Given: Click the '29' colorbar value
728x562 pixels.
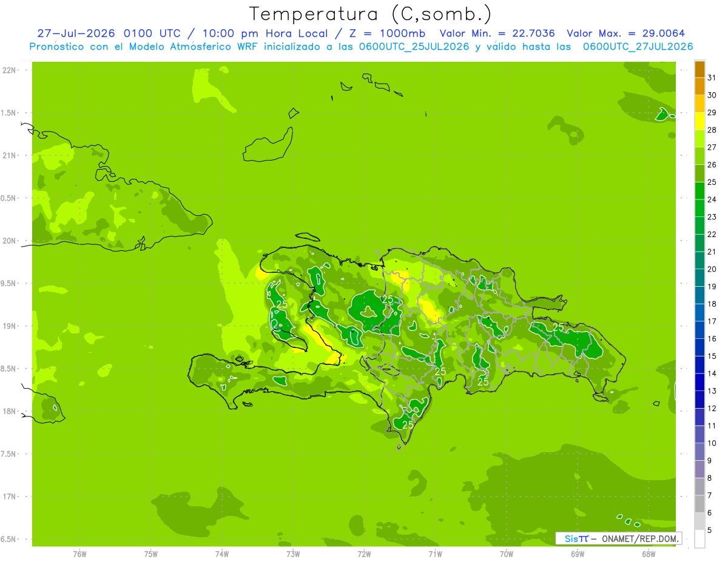Looking at the screenshot, I should coord(712,112).
